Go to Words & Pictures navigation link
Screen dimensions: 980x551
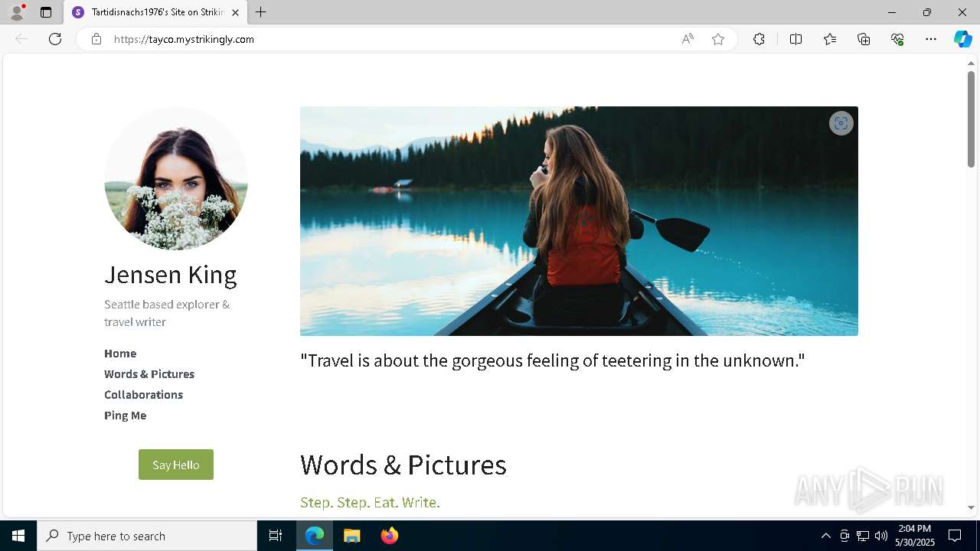click(x=149, y=374)
